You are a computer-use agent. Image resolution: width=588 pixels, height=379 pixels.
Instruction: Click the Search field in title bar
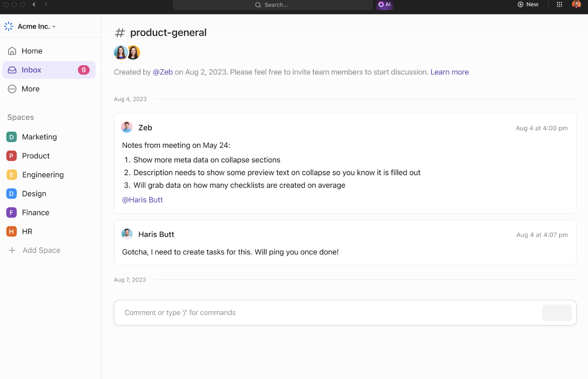coord(273,5)
